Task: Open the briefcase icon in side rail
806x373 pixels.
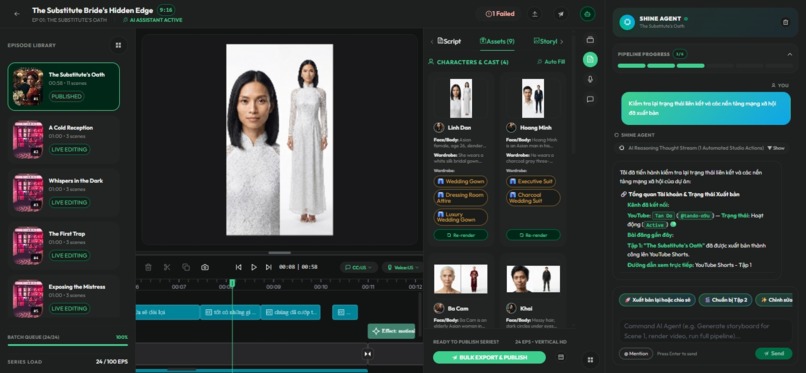Action: [590, 40]
